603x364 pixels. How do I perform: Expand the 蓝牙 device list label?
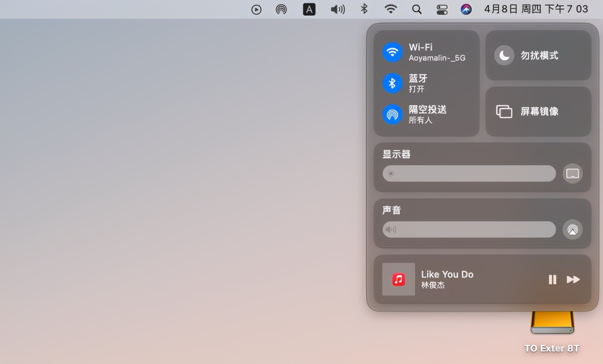pyautogui.click(x=418, y=78)
